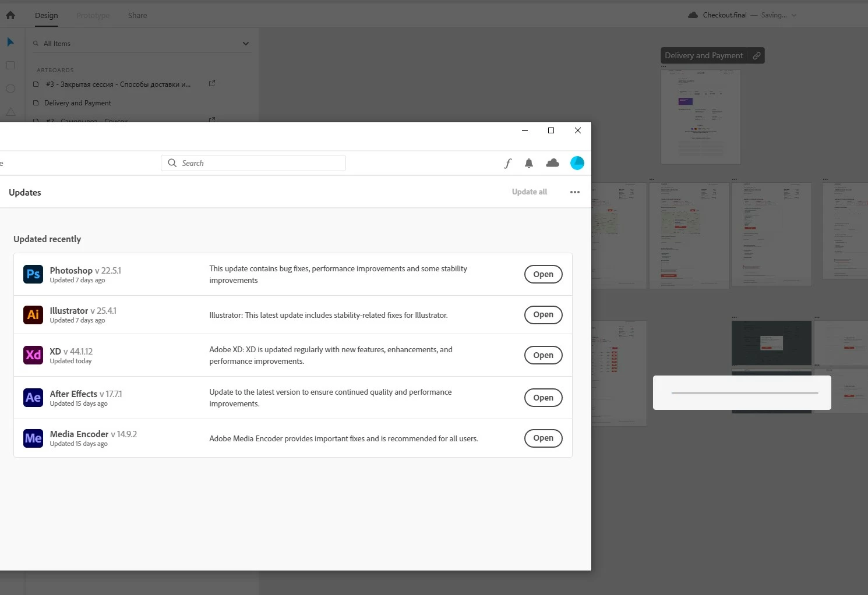Minimize the Creative Cloud window
The height and width of the screenshot is (595, 868).
click(525, 130)
